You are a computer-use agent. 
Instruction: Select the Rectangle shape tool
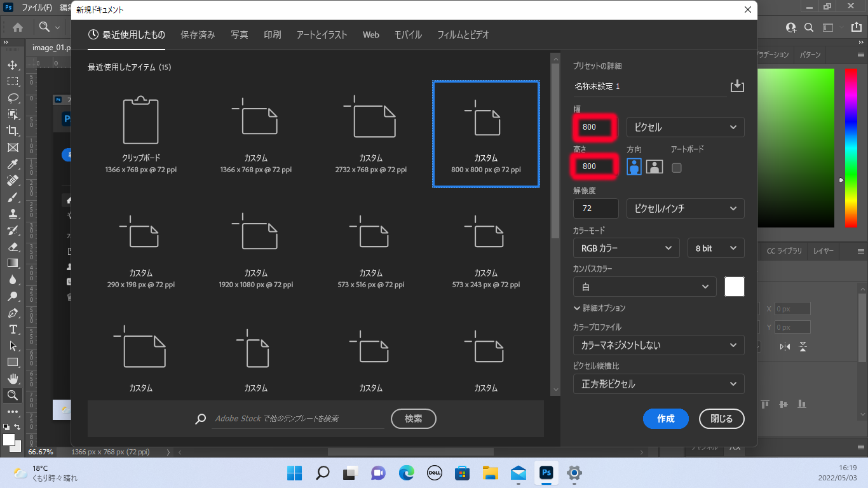pos(13,362)
